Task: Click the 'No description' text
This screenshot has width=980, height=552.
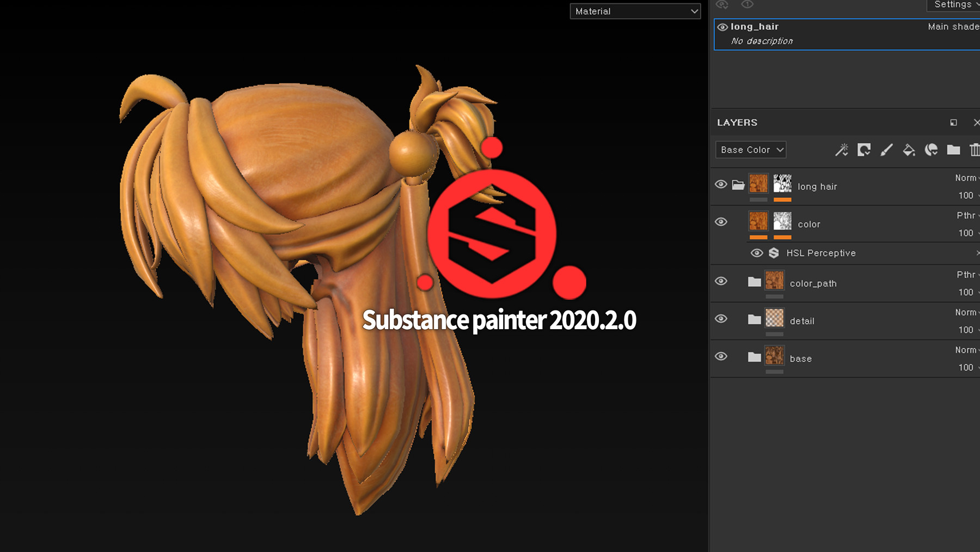Action: (x=762, y=41)
